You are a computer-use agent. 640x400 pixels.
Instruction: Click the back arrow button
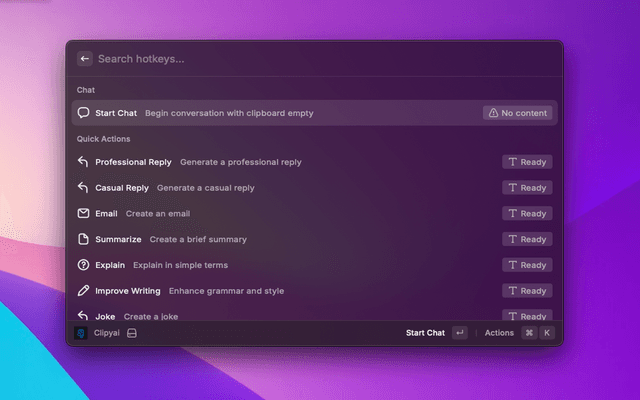[x=84, y=59]
